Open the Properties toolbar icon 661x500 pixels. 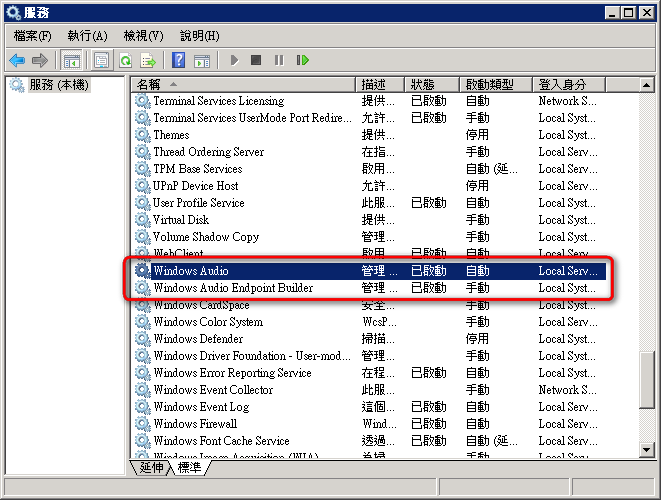[102, 60]
